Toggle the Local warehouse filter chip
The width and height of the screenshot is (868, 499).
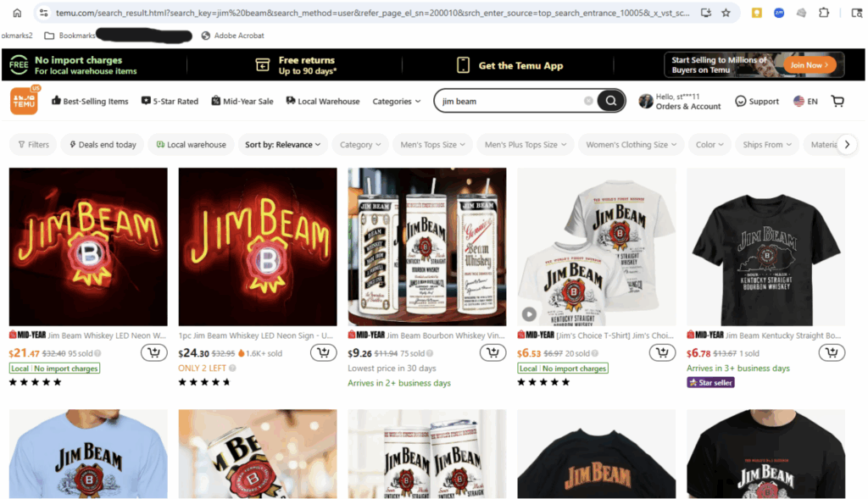[191, 144]
